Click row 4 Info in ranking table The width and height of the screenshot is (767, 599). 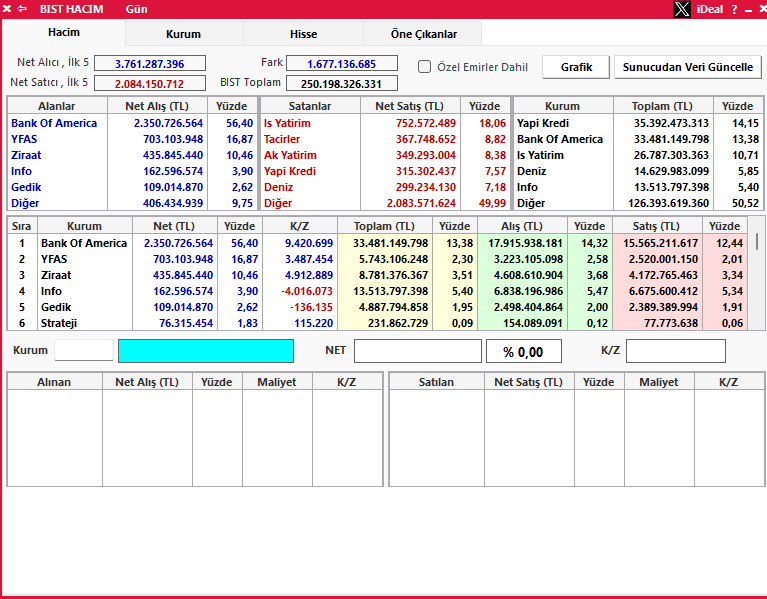(x=377, y=291)
